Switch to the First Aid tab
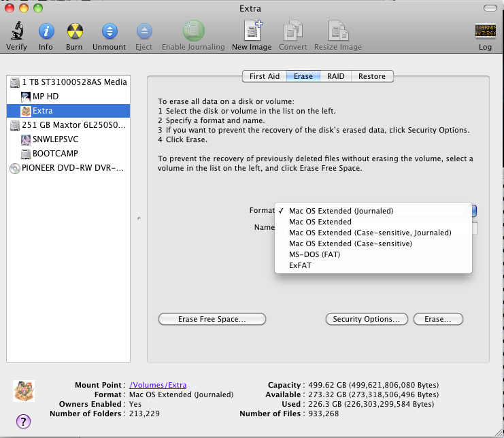The width and height of the screenshot is (504, 438). 264,76
